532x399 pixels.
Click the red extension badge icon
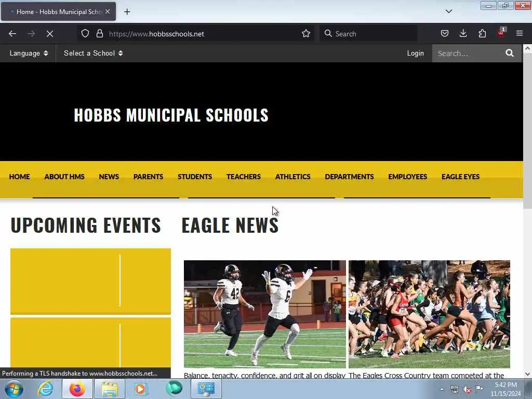click(x=501, y=33)
